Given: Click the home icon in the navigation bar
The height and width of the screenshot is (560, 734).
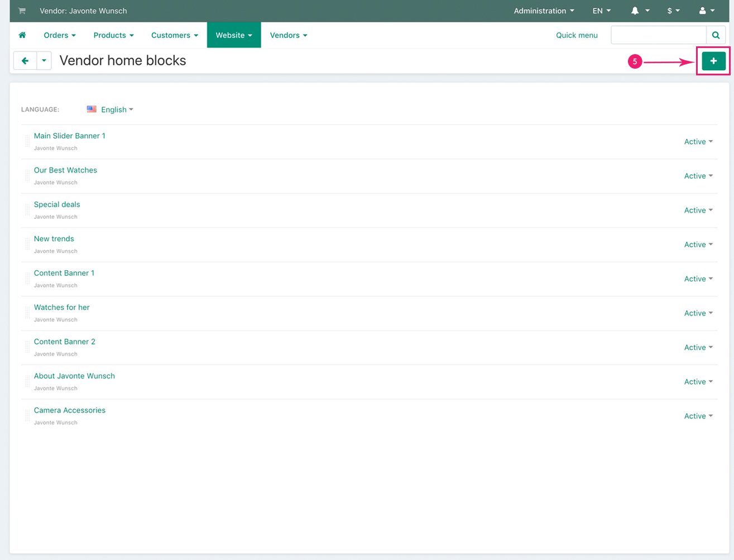Looking at the screenshot, I should [x=22, y=35].
